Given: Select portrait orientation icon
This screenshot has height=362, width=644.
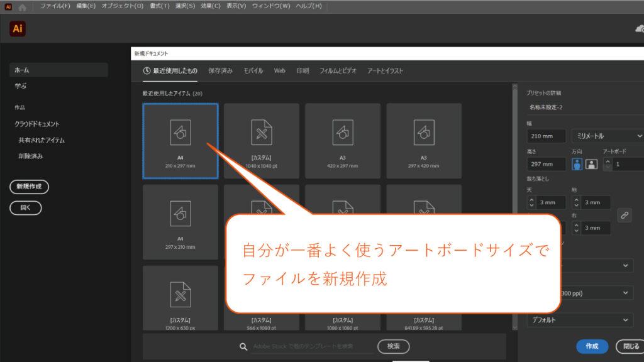Looking at the screenshot, I should click(x=577, y=164).
